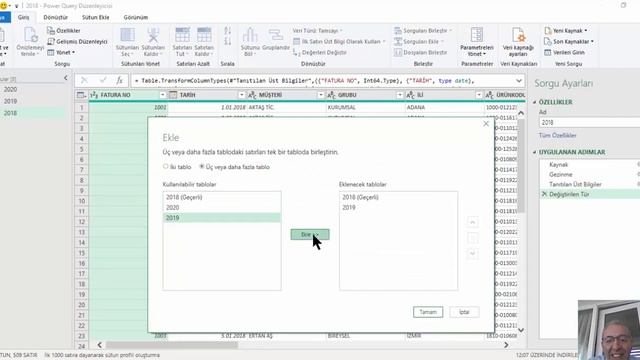Open Yeni Kaynak dropdown
Image resolution: width=640 pixels, height=360 pixels.
566,31
